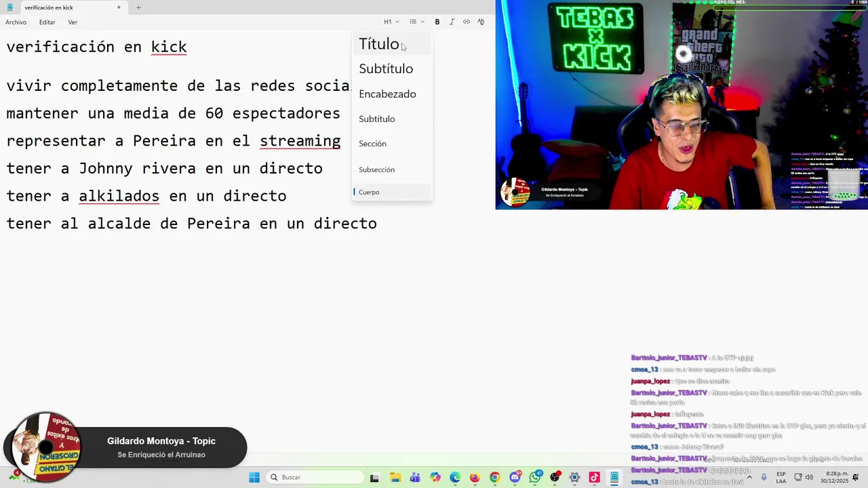Viewport: 868px width, 488px height.
Task: Open Task View from the taskbar
Action: tap(374, 477)
